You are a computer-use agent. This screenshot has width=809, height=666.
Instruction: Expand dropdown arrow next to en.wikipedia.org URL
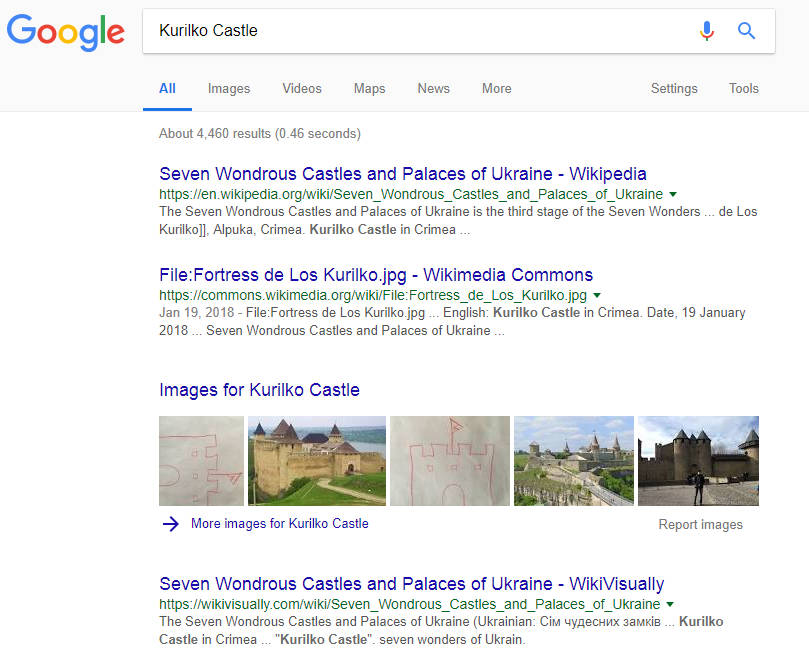[x=673, y=194]
